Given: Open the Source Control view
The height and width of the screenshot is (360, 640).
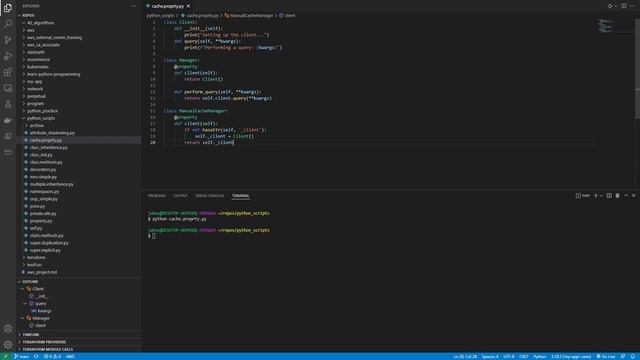Looking at the screenshot, I should pos(8,40).
